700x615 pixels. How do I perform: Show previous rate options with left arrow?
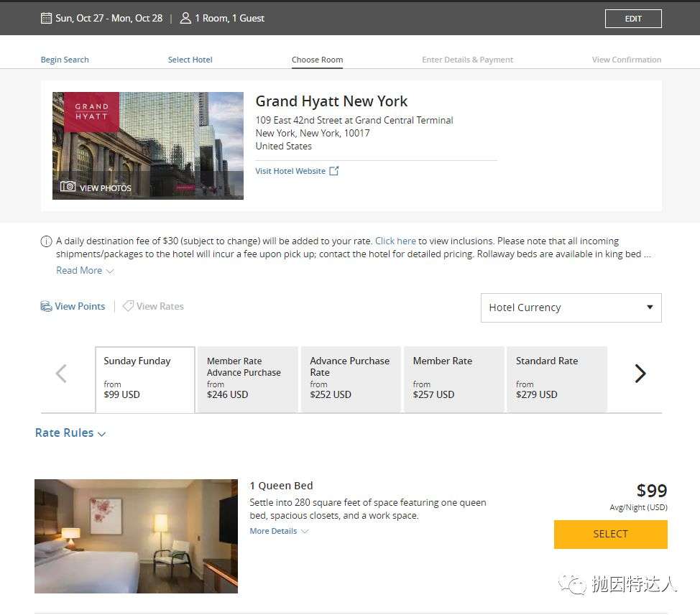(x=61, y=374)
